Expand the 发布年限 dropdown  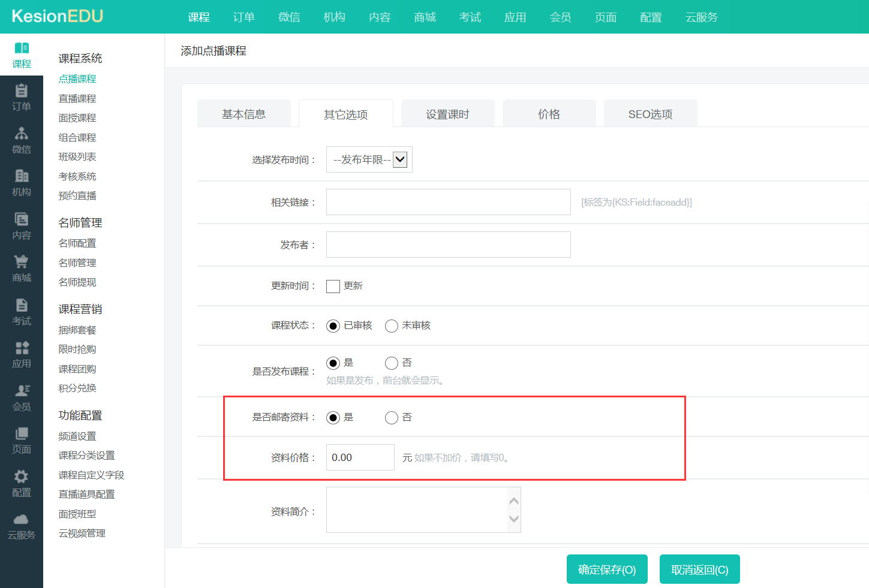(400, 159)
